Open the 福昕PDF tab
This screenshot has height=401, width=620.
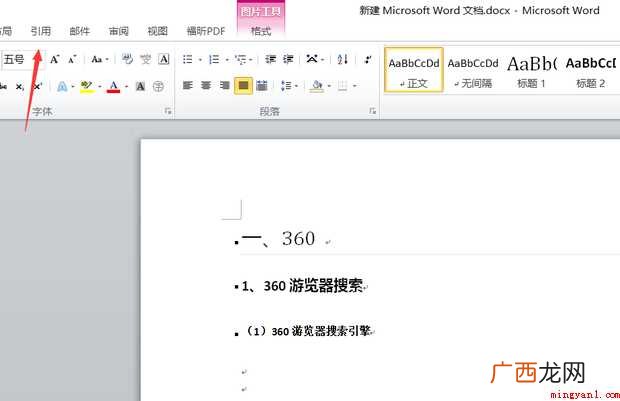[x=206, y=31]
